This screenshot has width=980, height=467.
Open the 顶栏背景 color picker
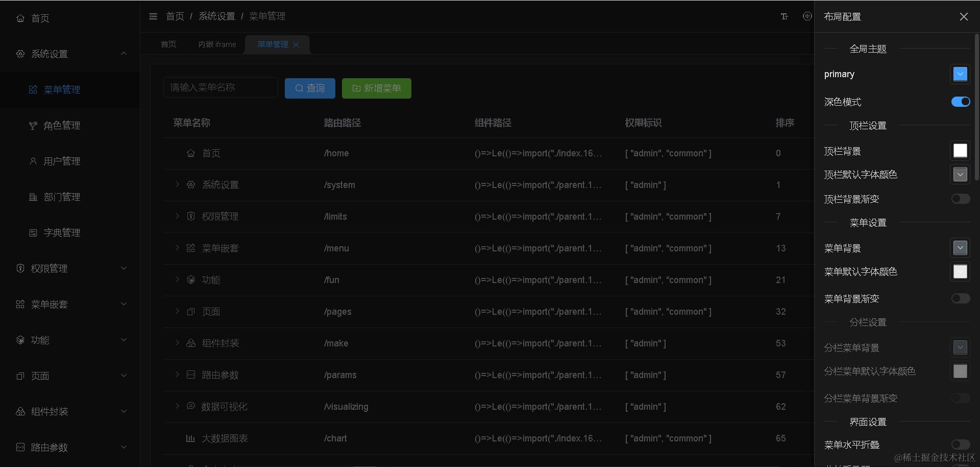(960, 151)
